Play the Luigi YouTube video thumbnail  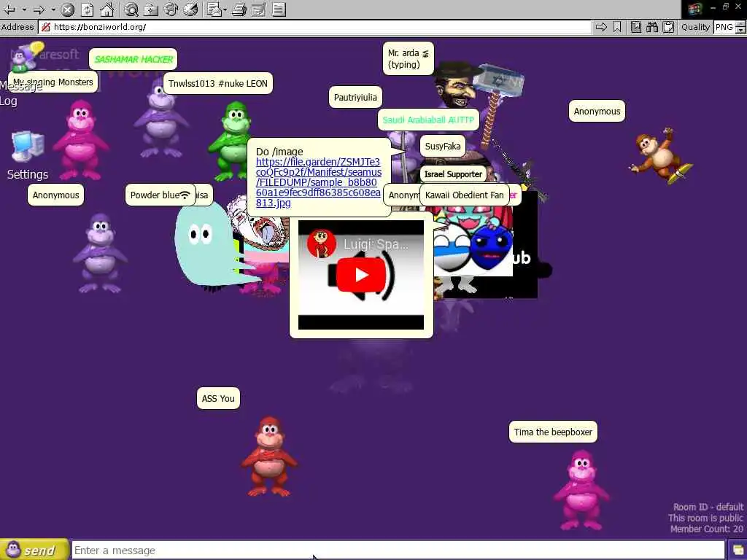(361, 275)
